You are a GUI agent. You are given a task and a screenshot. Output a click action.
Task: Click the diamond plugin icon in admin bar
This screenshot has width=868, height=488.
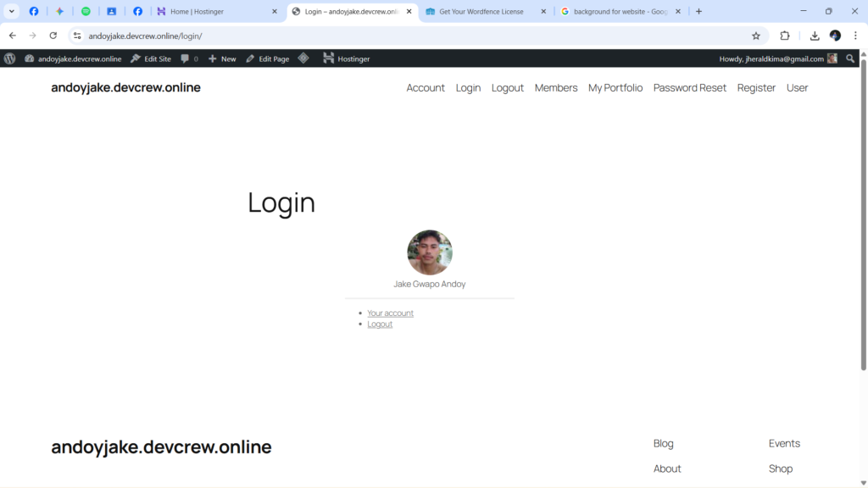click(303, 58)
